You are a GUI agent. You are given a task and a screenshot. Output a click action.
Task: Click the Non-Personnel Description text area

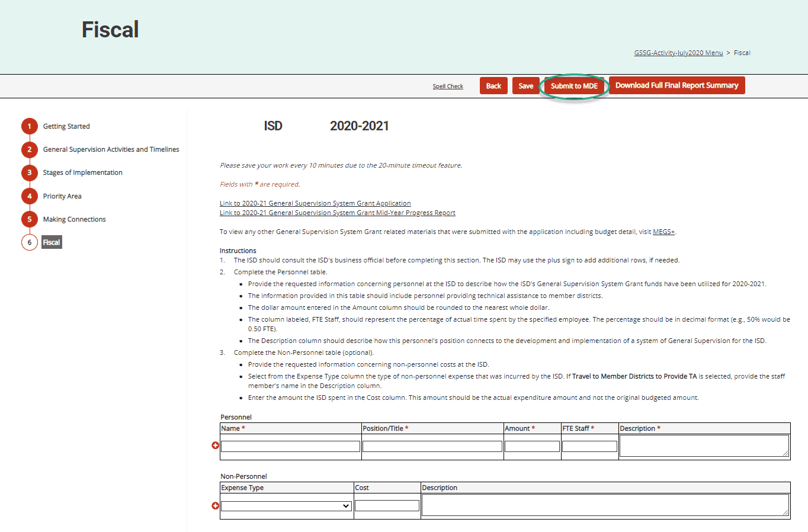(605, 505)
